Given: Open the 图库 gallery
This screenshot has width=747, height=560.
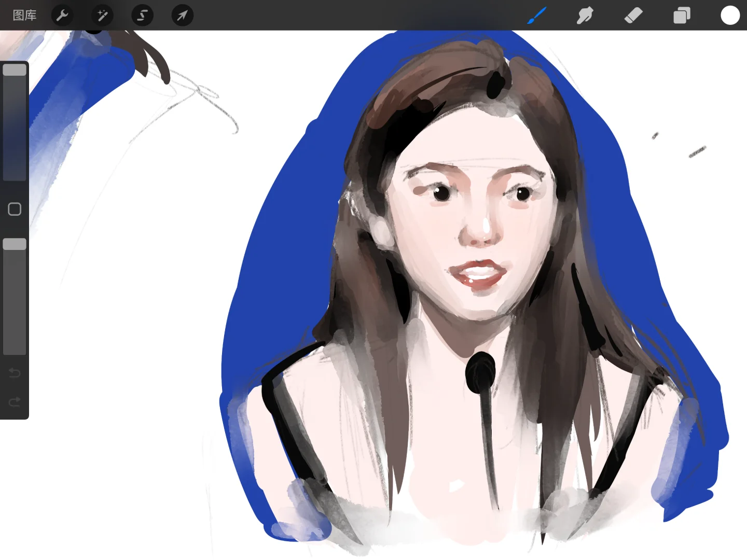Looking at the screenshot, I should tap(24, 16).
